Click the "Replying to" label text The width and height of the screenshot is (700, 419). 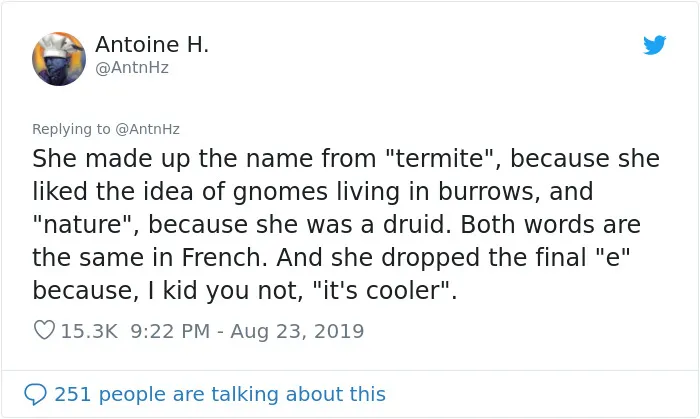click(x=71, y=129)
